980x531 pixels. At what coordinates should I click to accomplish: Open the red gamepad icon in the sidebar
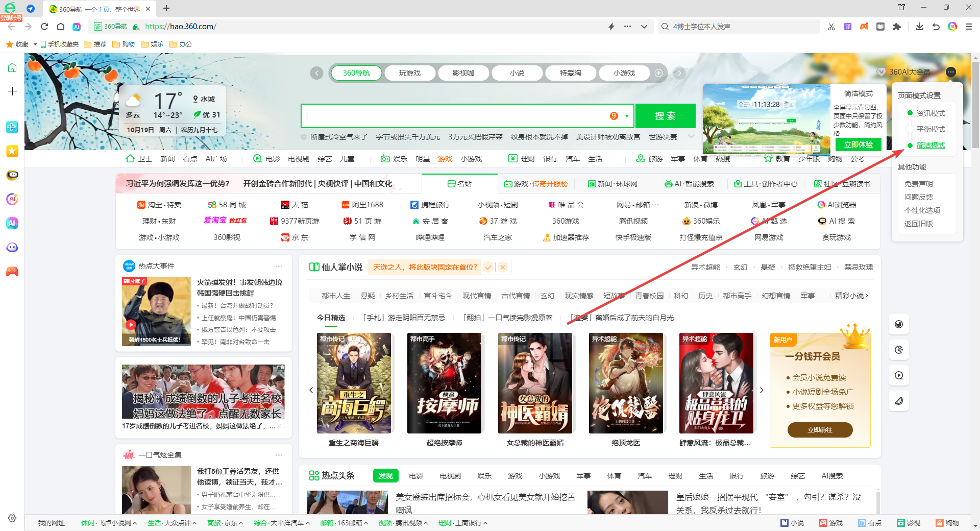point(12,272)
